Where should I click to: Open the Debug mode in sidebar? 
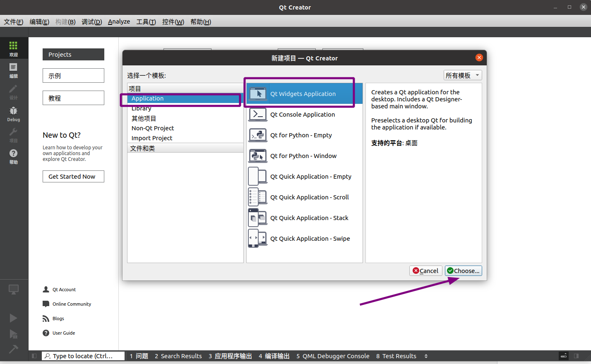[x=13, y=113]
